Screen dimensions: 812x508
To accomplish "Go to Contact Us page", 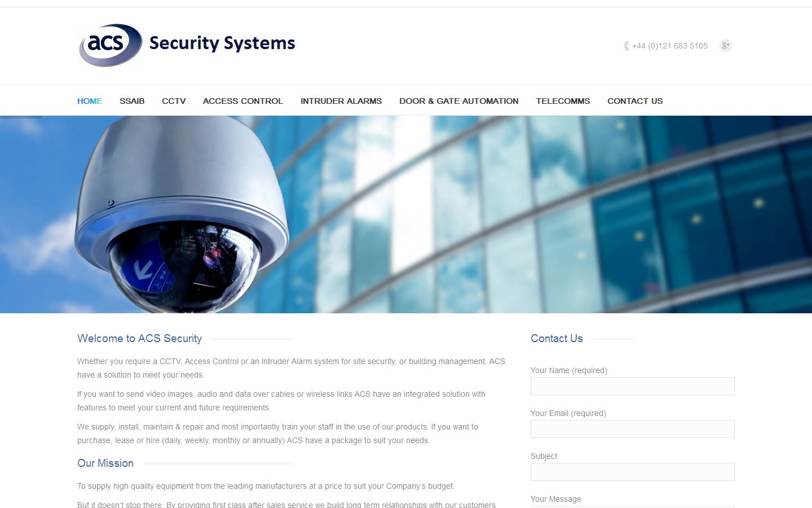I will point(635,101).
